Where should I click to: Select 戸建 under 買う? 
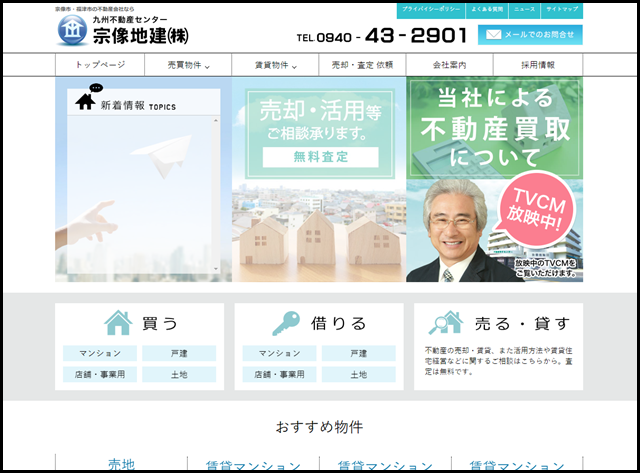[179, 353]
